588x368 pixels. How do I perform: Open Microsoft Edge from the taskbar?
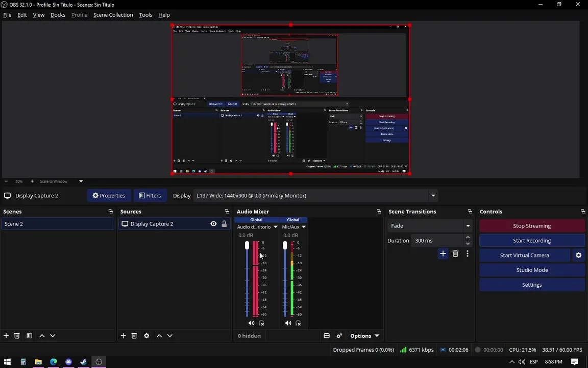pyautogui.click(x=53, y=362)
